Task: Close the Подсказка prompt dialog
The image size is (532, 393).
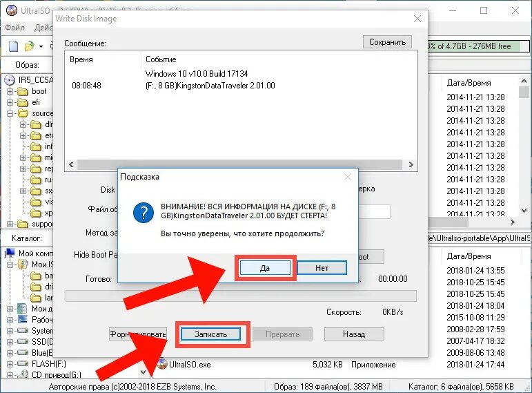Action: click(x=348, y=177)
